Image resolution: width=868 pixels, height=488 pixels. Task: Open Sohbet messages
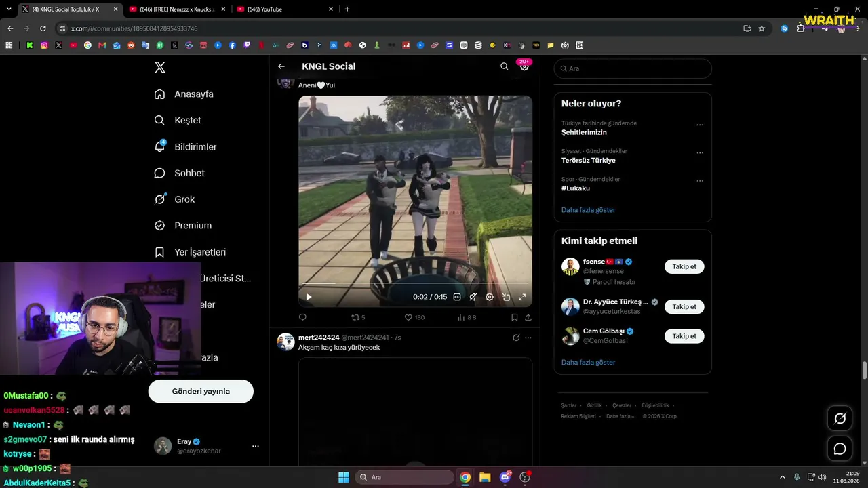(179, 173)
